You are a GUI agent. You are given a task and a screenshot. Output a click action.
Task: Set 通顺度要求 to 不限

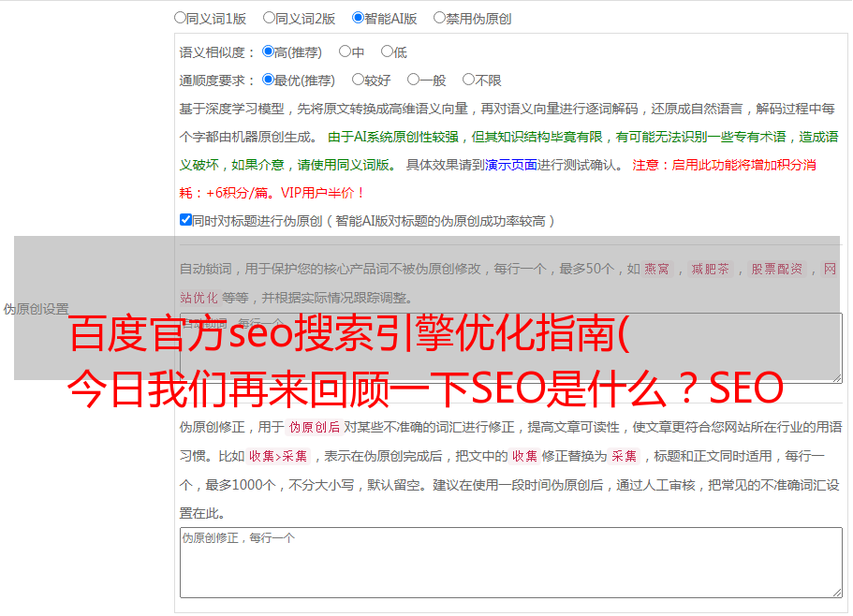[x=468, y=80]
